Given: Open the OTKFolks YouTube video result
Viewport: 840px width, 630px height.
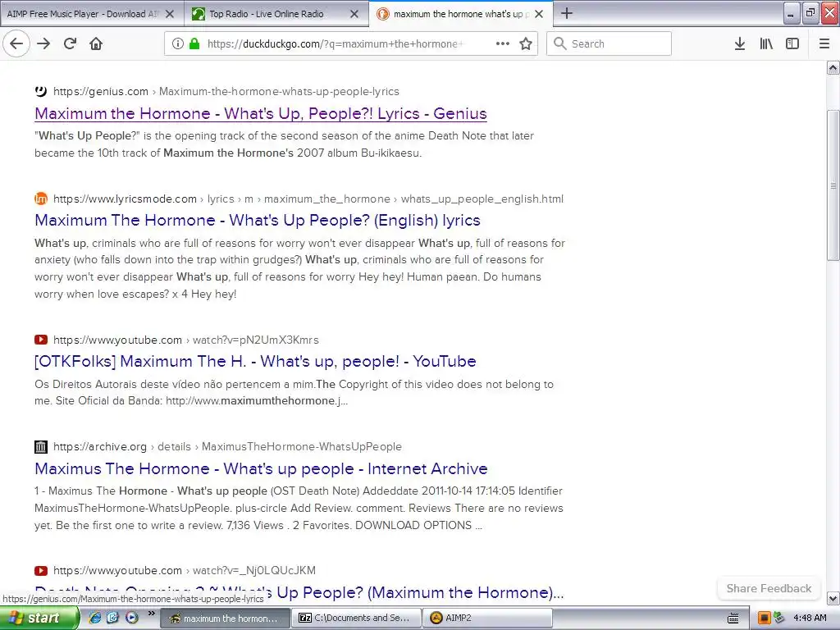Looking at the screenshot, I should (x=255, y=361).
